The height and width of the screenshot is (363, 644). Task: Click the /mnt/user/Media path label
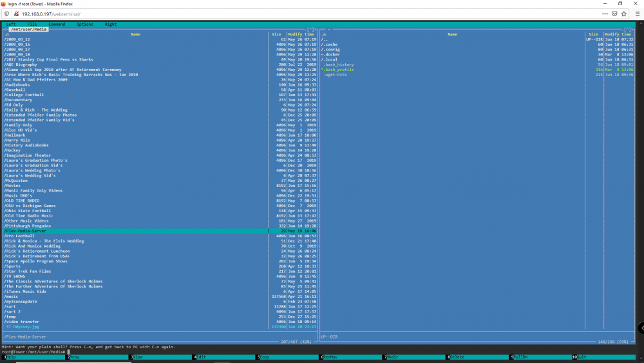(x=29, y=29)
